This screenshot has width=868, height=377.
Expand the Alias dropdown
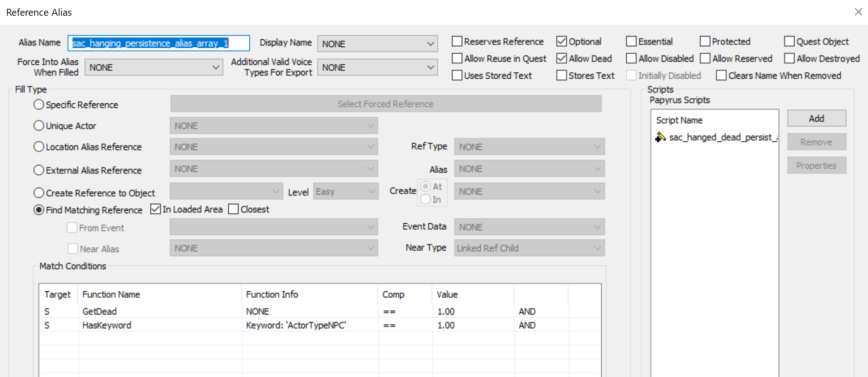pyautogui.click(x=529, y=169)
